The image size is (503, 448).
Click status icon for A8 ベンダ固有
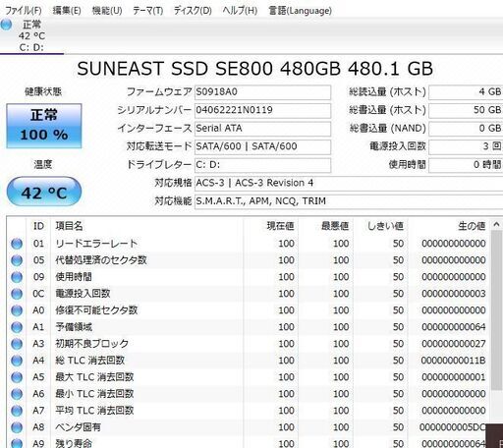click(x=17, y=427)
